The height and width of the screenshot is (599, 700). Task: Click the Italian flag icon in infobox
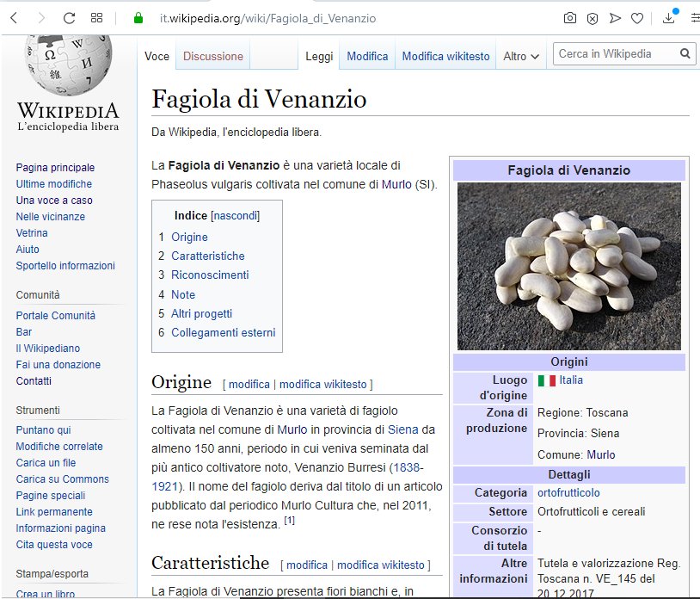coord(546,380)
